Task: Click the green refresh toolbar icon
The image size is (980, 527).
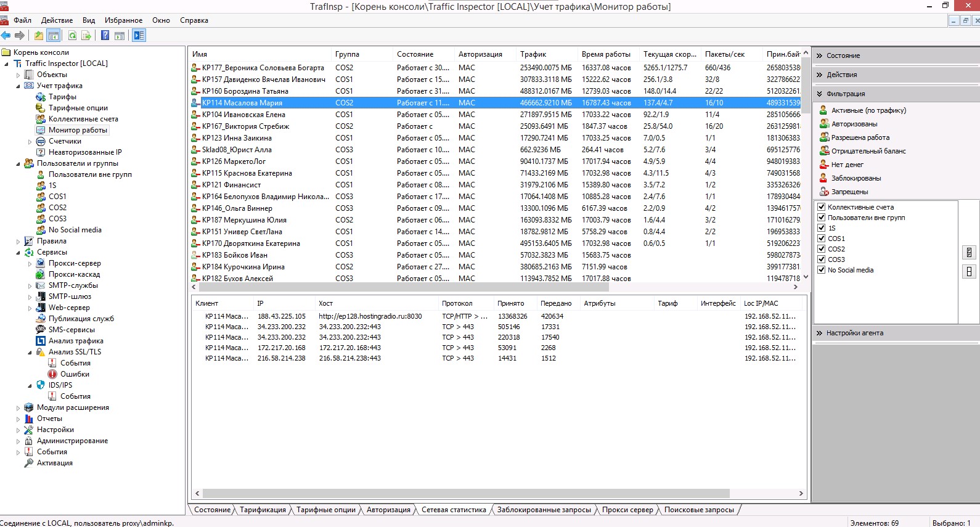Action: 72,36
